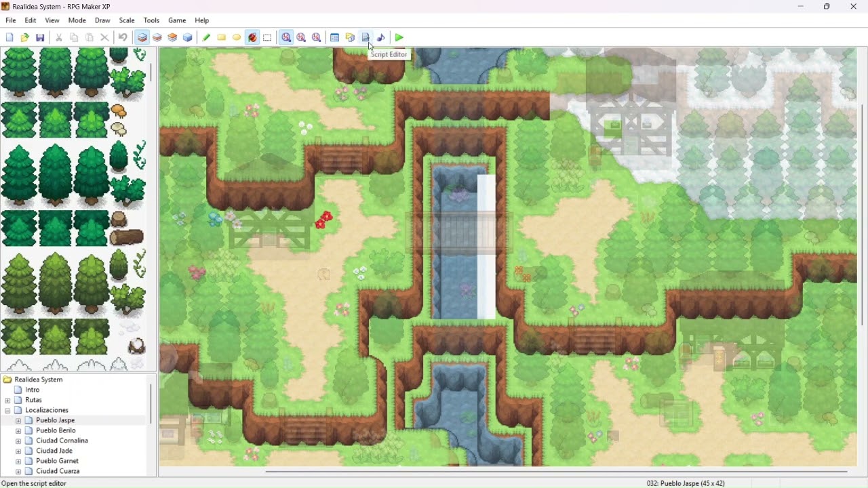Pick the tree stump tile in tileset

tap(119, 218)
